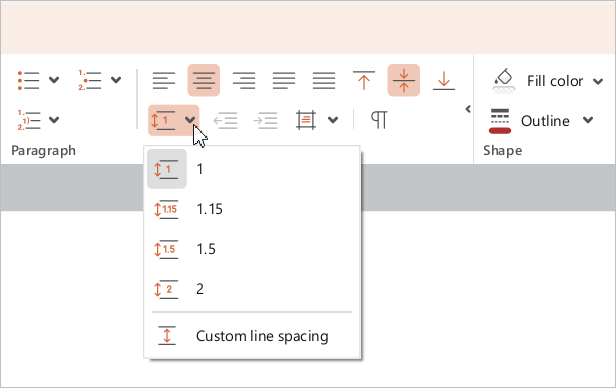Apply distributed alignment with five lines
This screenshot has width=616, height=388.
click(324, 80)
